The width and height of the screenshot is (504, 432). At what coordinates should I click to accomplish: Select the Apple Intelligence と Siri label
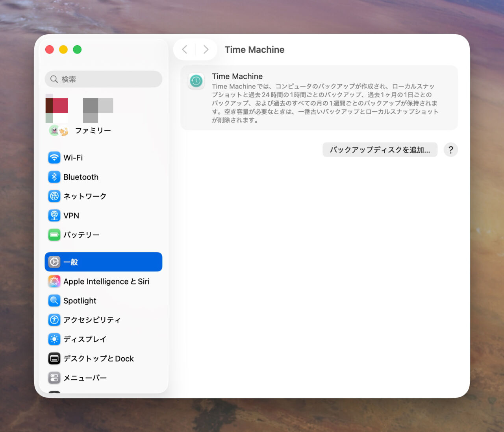(106, 281)
